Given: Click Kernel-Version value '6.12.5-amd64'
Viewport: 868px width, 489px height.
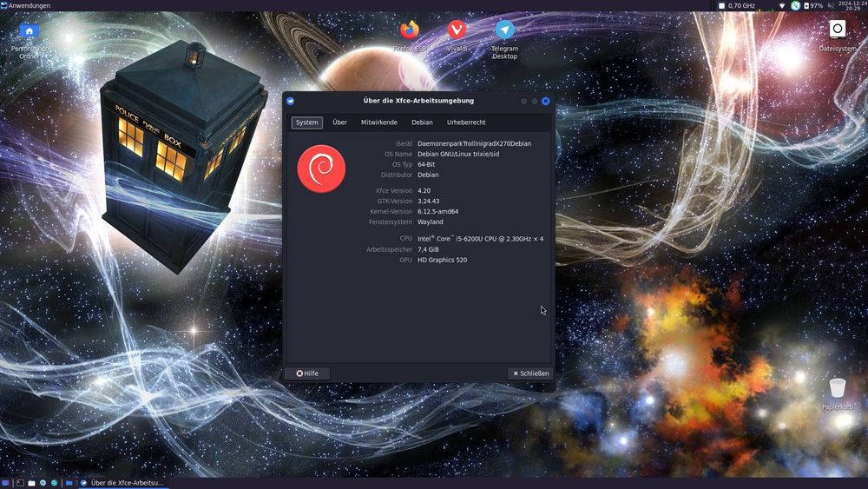Looking at the screenshot, I should [x=437, y=212].
